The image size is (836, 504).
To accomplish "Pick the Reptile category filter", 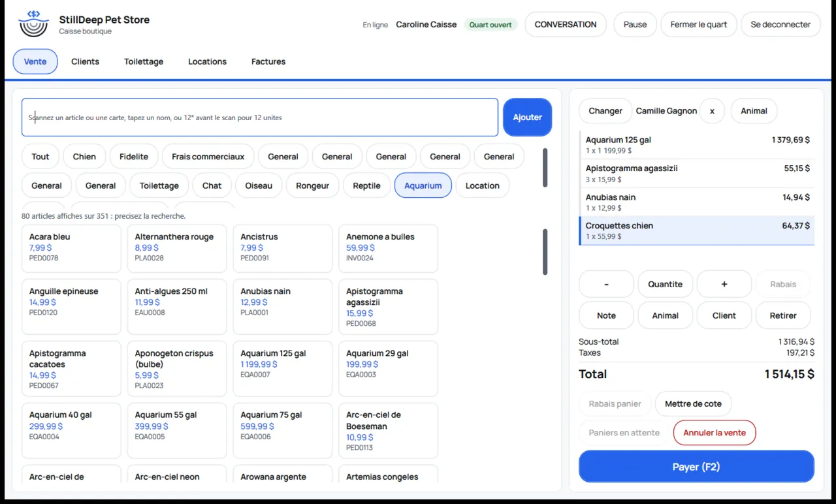I will tap(366, 185).
